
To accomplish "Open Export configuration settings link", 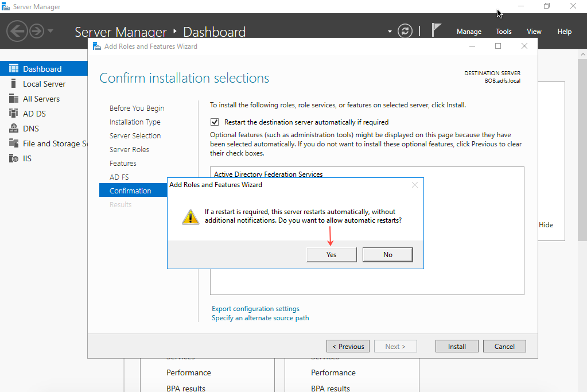I will [255, 309].
